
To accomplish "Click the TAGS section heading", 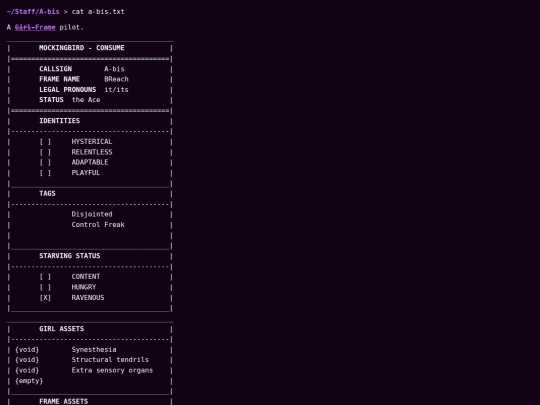I will [47, 194].
